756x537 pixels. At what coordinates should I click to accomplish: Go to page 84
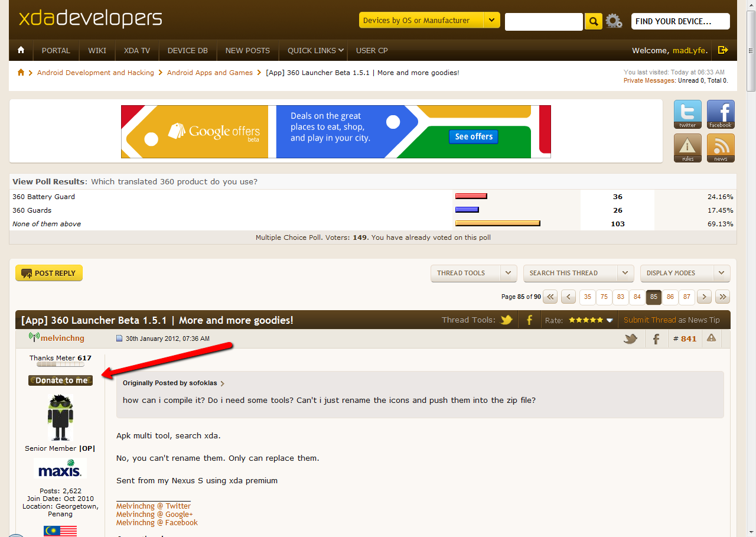[637, 297]
